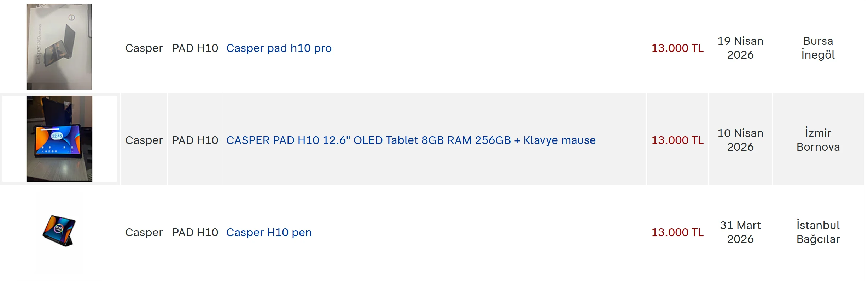Open the Casper H10 pen listing thumbnail
Viewport: 868px width, 281px height.
(x=59, y=231)
